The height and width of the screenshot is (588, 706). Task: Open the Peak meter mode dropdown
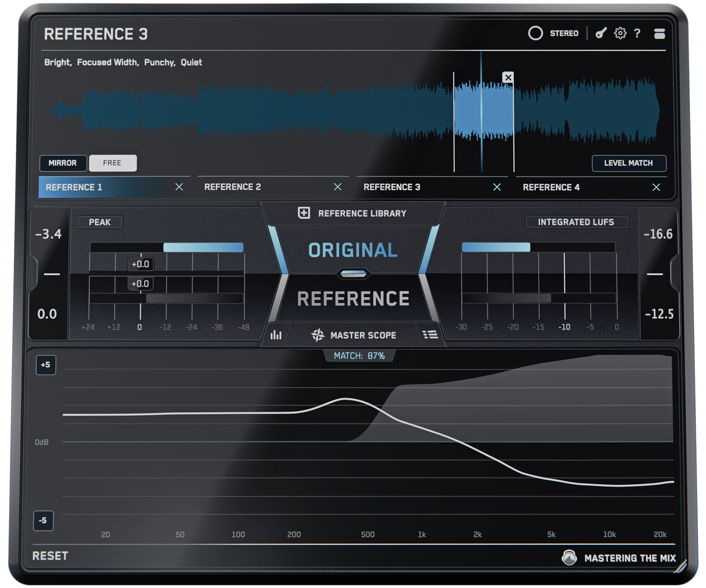pos(100,222)
